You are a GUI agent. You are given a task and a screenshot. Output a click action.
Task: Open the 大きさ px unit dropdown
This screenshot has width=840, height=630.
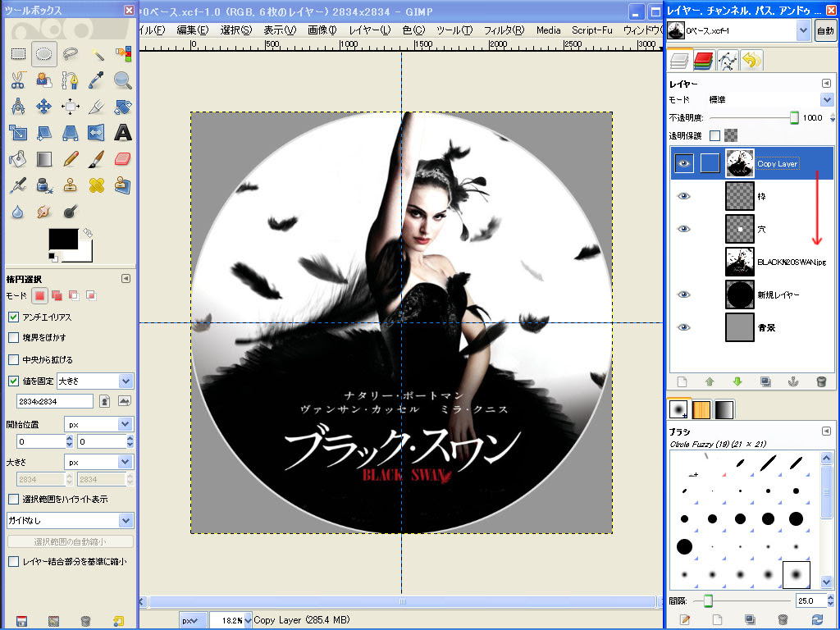(x=98, y=462)
